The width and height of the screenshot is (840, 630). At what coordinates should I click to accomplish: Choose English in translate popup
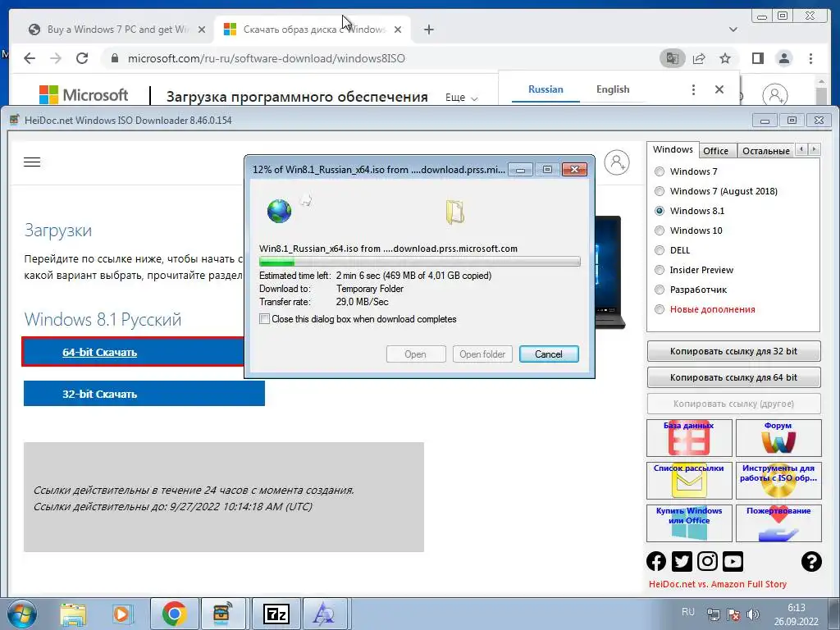(x=613, y=89)
